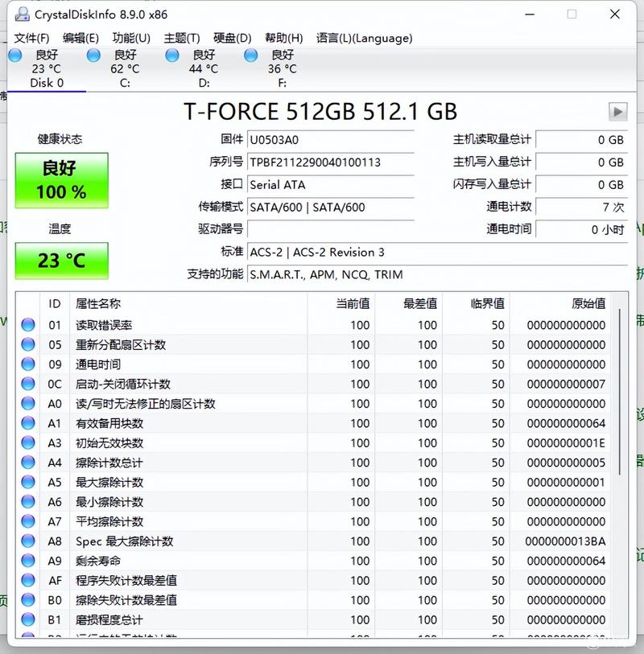Open the 语言(L)(Language) menu
This screenshot has width=644, height=654.
pos(364,39)
